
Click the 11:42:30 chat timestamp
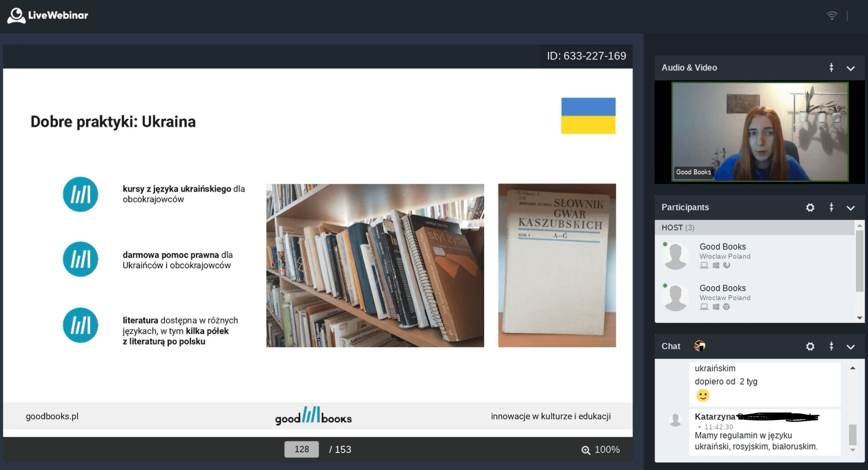pos(719,427)
